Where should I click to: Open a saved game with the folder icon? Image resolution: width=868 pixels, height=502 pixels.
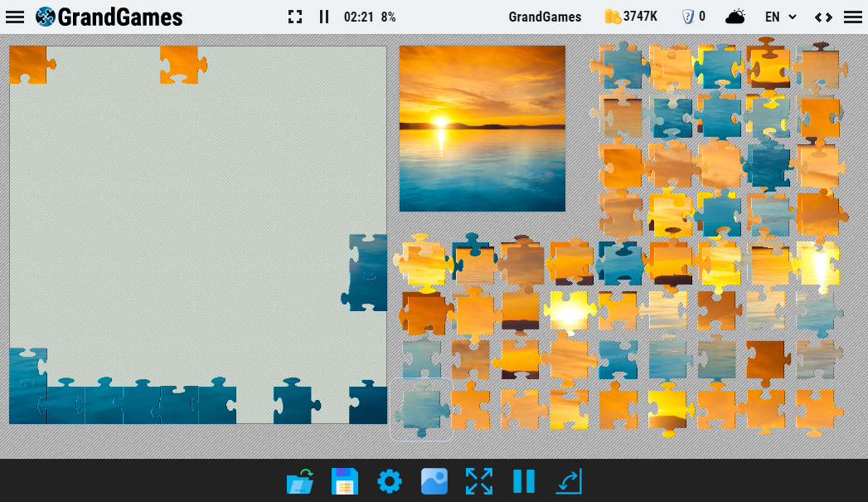tap(301, 481)
